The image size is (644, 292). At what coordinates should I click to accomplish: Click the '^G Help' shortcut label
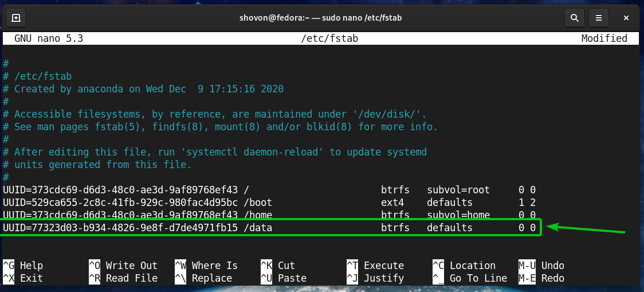point(23,266)
